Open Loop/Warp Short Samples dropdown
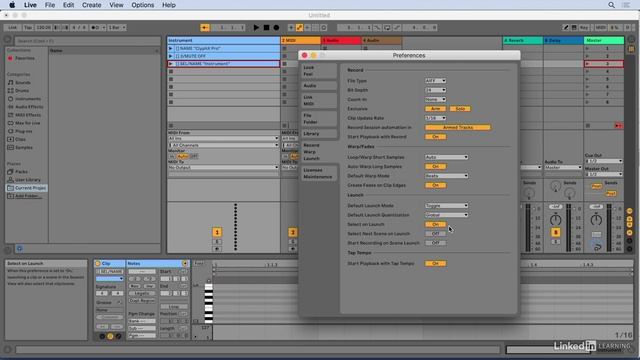The image size is (640, 360). coord(446,157)
